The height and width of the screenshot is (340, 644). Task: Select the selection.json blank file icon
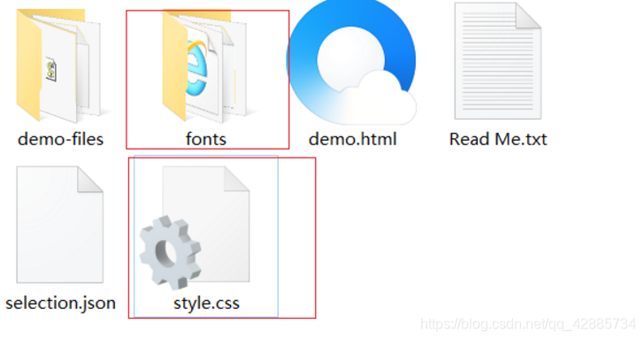point(59,225)
